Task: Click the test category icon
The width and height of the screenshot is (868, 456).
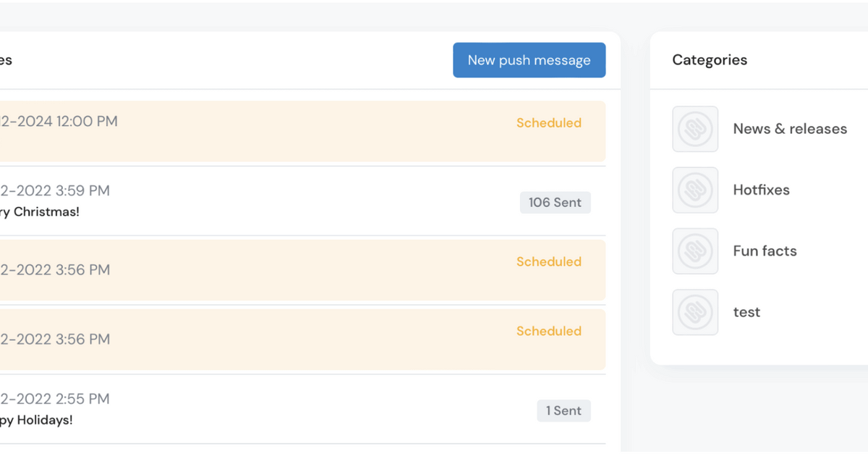Action: tap(695, 312)
